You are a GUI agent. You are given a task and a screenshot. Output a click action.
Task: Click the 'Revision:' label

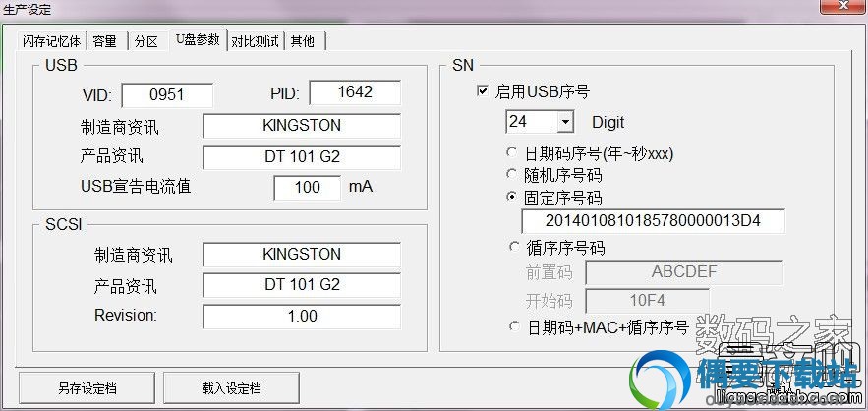[126, 316]
